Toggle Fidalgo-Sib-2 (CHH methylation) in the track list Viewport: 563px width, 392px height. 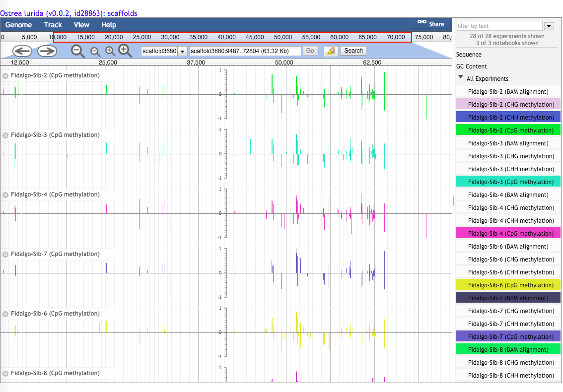[x=508, y=118]
